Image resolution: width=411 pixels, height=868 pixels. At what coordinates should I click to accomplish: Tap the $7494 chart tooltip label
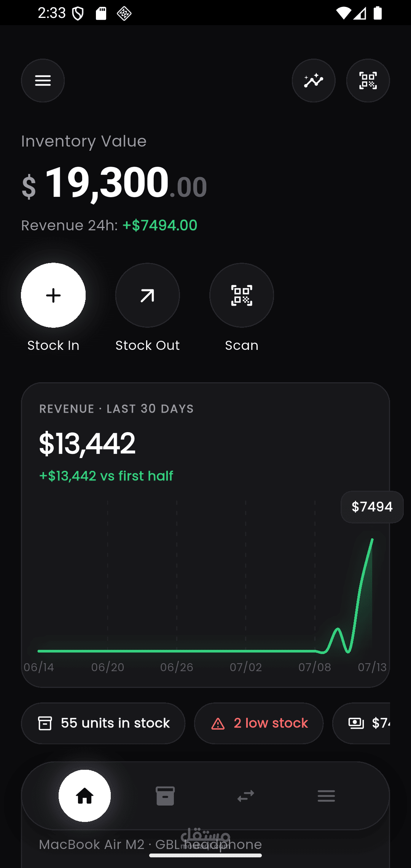372,507
